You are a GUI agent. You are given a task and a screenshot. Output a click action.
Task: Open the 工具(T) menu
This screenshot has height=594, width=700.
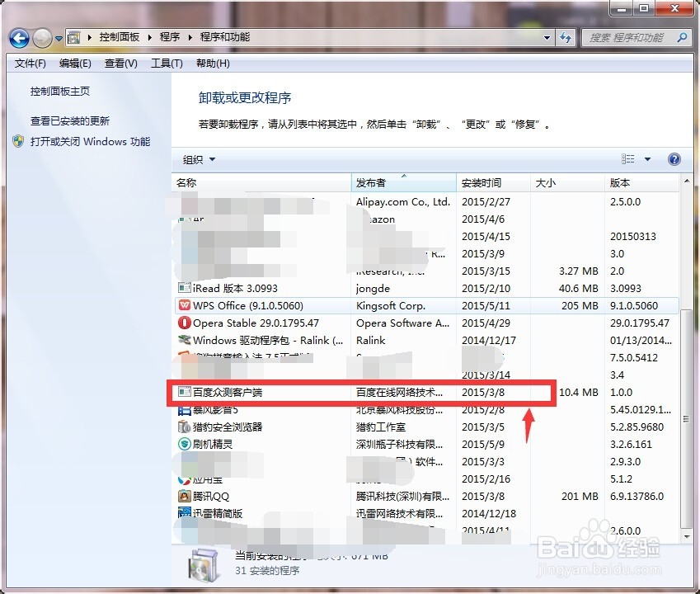point(167,64)
